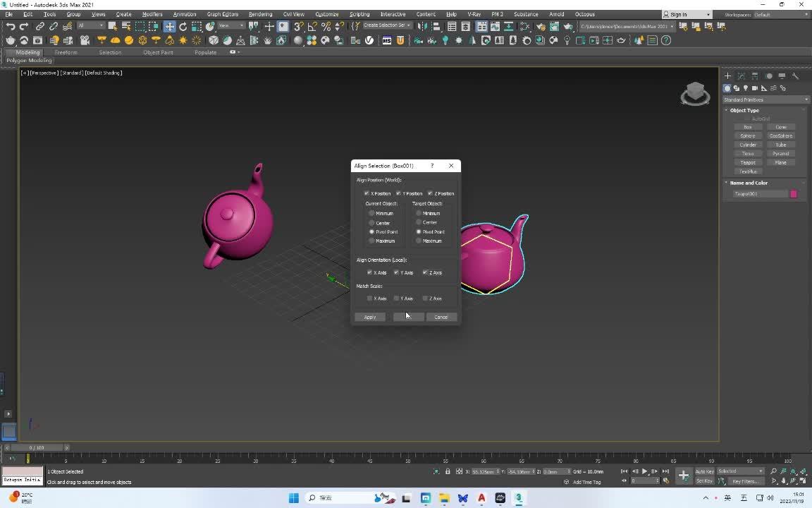Switch to the Utilities panel wrench icon
812x508 pixels.
[x=795, y=76]
